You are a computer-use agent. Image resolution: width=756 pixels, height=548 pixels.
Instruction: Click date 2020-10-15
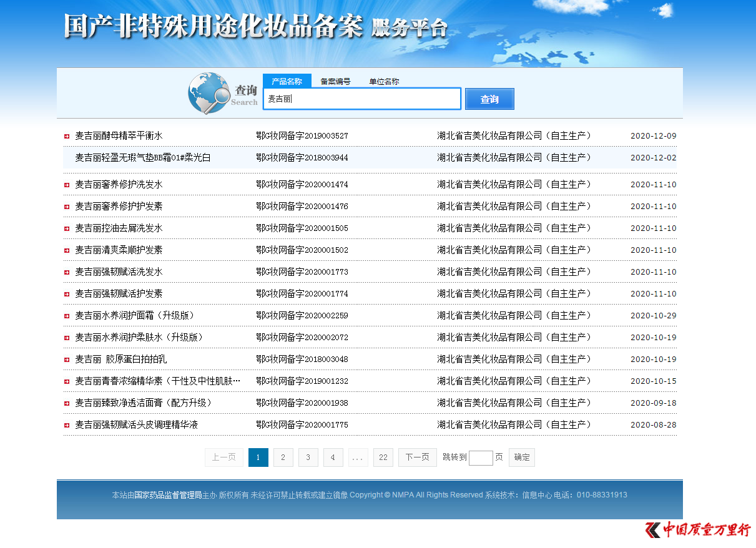[653, 381]
